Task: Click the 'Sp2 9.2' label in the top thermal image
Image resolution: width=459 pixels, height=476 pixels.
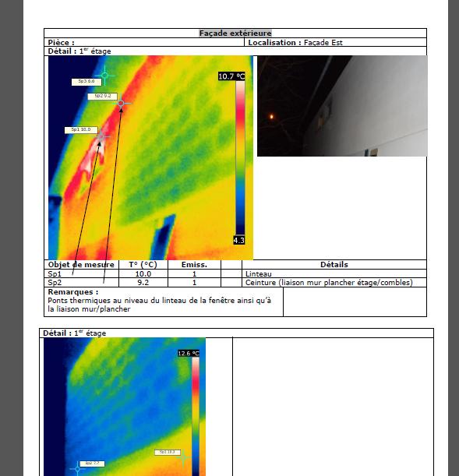Action: [102, 97]
